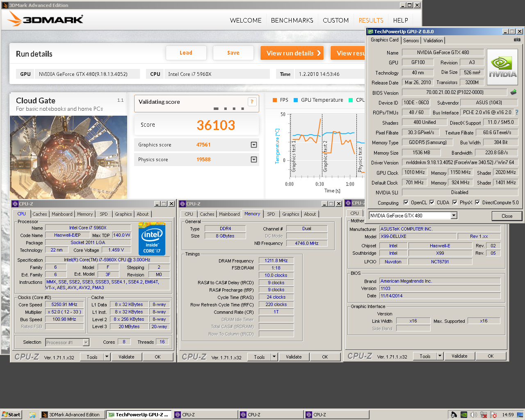The height and width of the screenshot is (420, 525).
Task: Click the GPU-Z camera screenshot icon
Action: pyautogui.click(x=517, y=40)
